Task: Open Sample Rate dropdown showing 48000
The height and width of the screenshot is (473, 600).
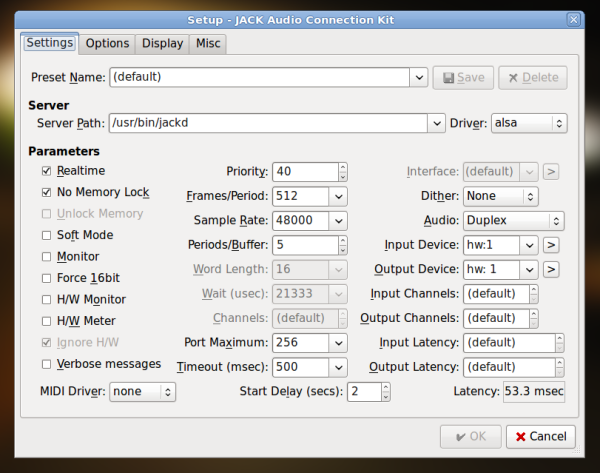Action: [x=338, y=221]
